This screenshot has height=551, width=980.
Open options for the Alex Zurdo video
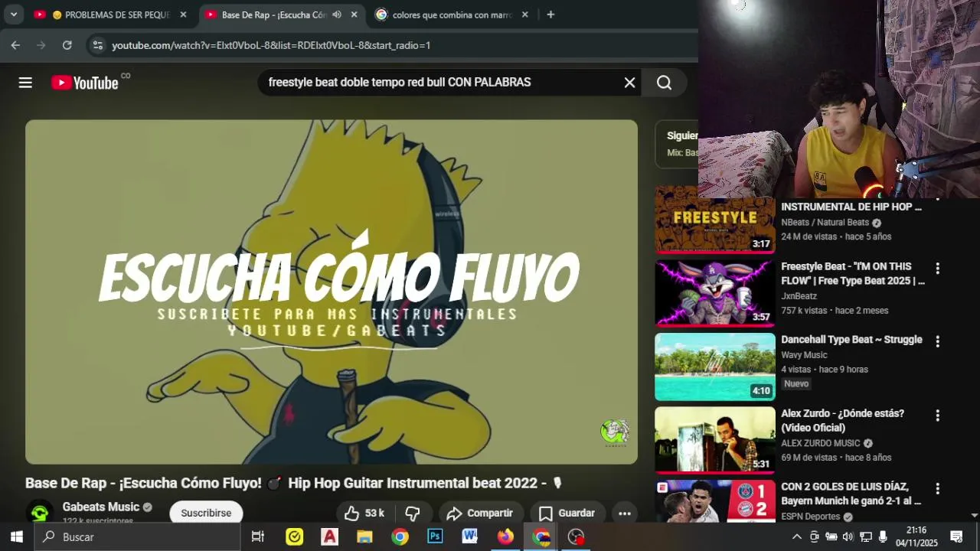click(x=937, y=416)
